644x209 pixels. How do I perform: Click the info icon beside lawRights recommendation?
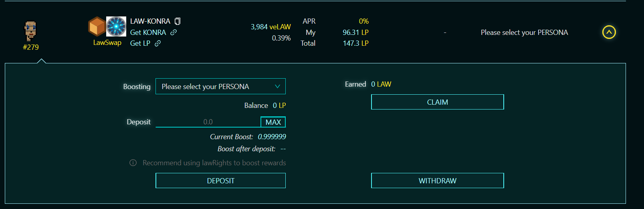(x=133, y=163)
